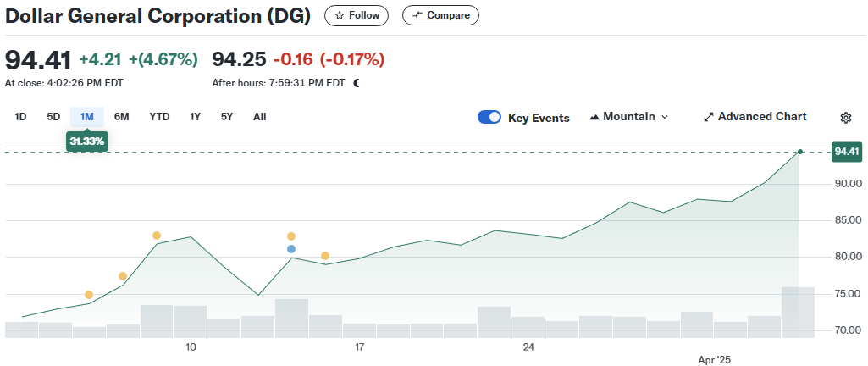Click the after hours price 94.25
The height and width of the screenshot is (366, 868).
(x=239, y=60)
